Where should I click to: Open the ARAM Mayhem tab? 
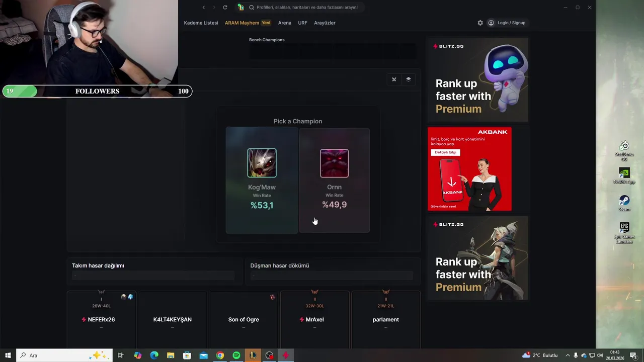click(x=248, y=23)
